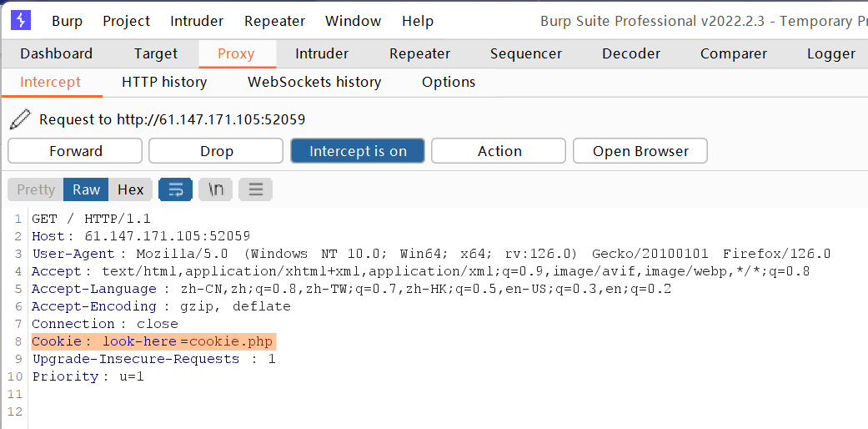Click the look-here cookie name
Viewport: 868px width, 429px height.
(x=139, y=341)
